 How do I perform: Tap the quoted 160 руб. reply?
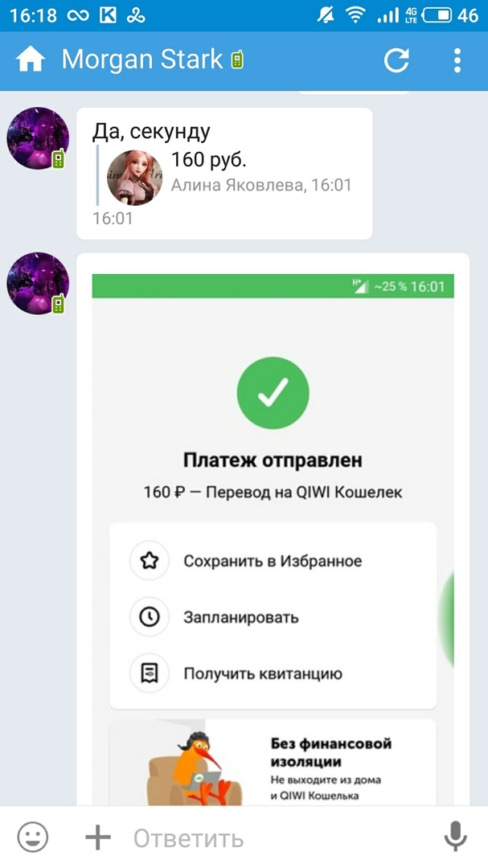click(224, 175)
